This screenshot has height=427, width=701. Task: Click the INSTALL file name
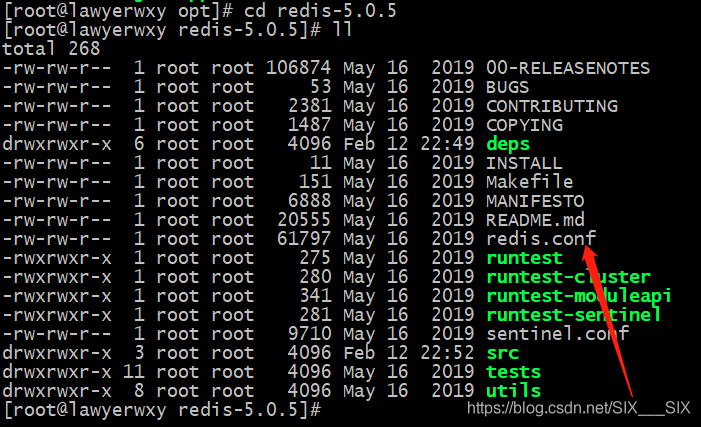click(524, 163)
